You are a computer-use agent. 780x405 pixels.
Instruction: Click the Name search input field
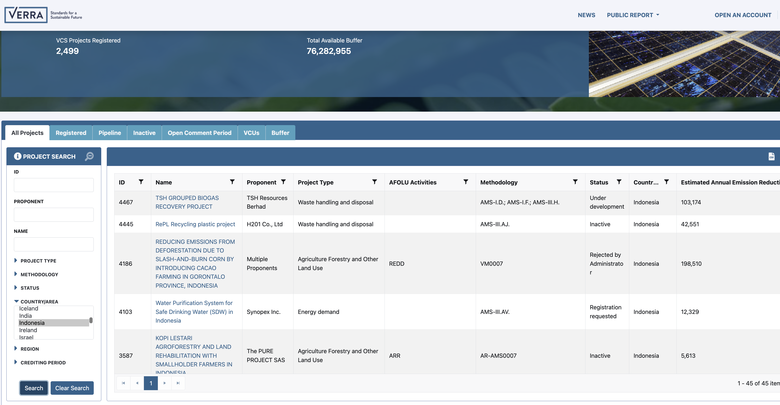tap(54, 244)
